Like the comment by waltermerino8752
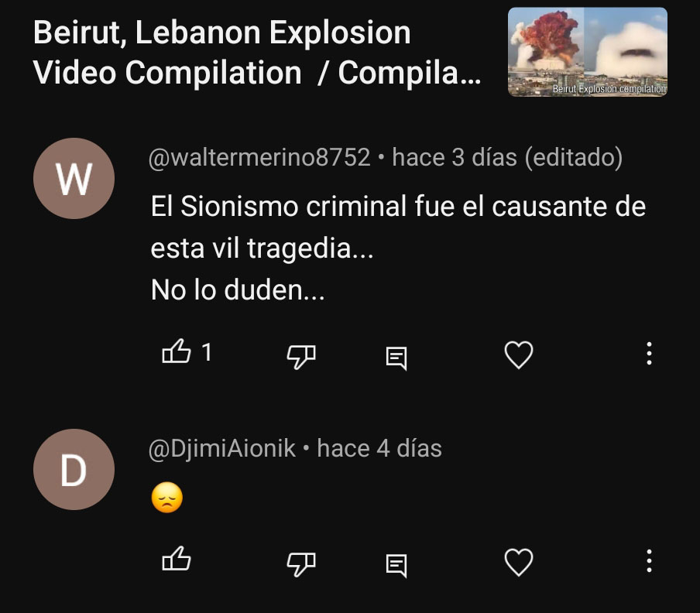The width and height of the screenshot is (700, 613). point(177,351)
